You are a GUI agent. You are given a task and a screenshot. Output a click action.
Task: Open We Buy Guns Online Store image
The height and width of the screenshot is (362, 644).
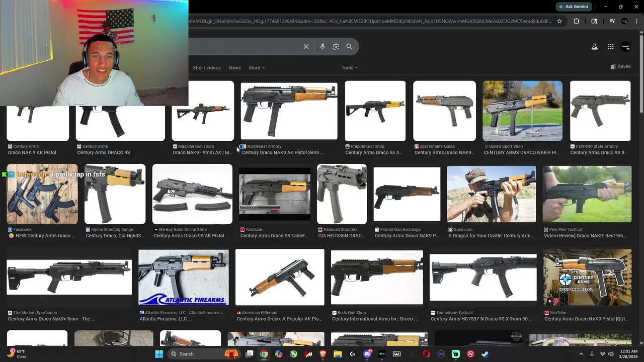tap(192, 194)
